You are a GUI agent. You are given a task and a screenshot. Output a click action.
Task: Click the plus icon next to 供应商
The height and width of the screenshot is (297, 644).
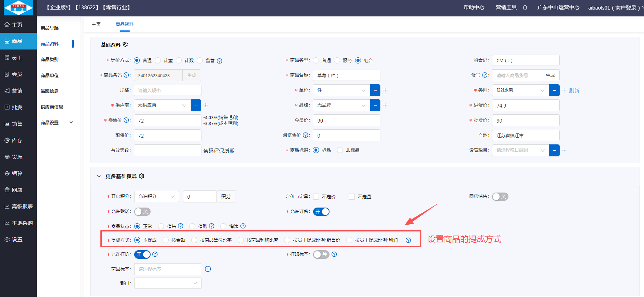[x=206, y=105]
